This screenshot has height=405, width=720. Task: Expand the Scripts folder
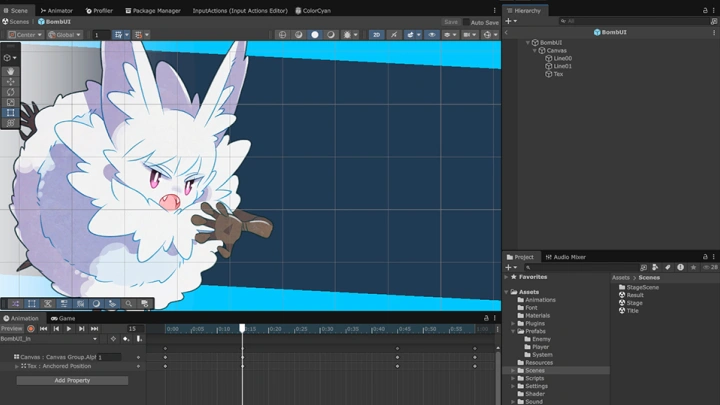tap(513, 378)
